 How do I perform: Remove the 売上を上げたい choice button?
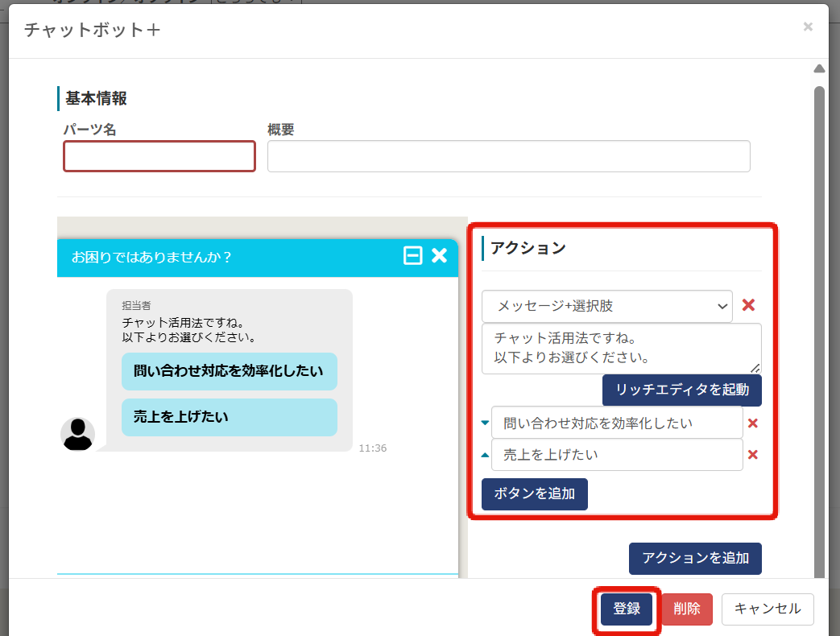753,454
